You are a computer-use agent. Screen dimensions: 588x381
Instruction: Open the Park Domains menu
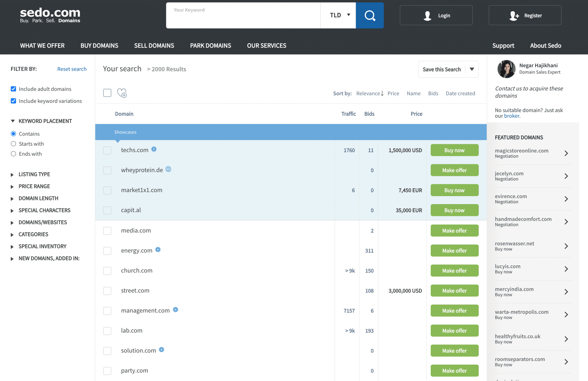210,46
